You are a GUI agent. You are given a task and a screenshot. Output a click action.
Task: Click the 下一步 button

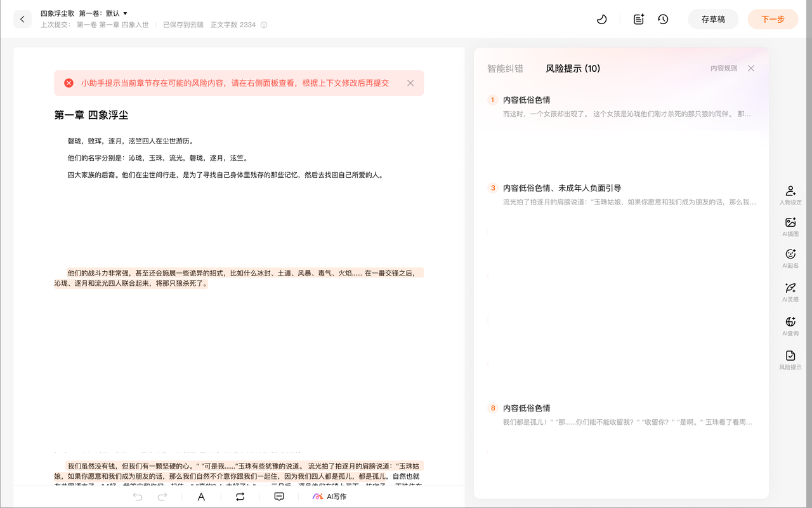773,19
